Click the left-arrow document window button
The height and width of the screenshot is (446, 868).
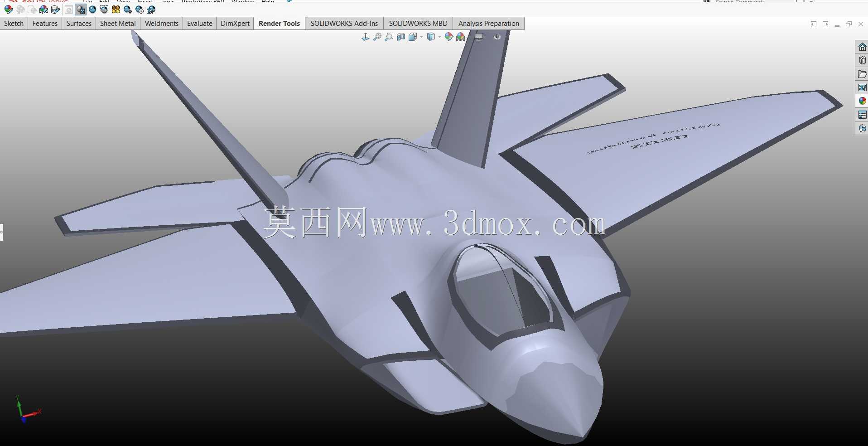[814, 24]
